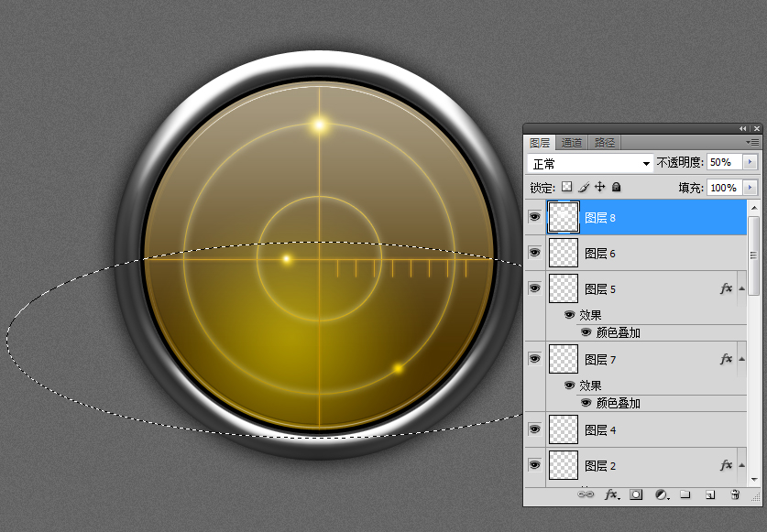Image resolution: width=767 pixels, height=532 pixels.
Task: Select the 图层 5 thumbnail
Action: coord(564,288)
